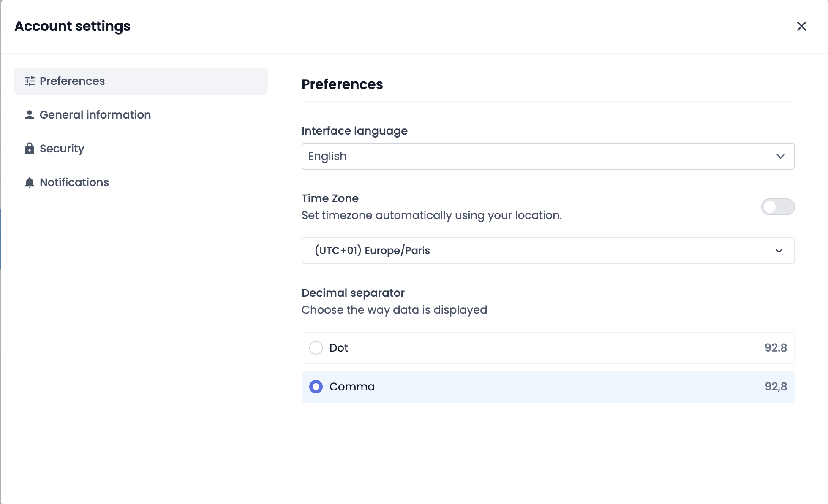
Task: Open the Notifications section
Action: [74, 182]
